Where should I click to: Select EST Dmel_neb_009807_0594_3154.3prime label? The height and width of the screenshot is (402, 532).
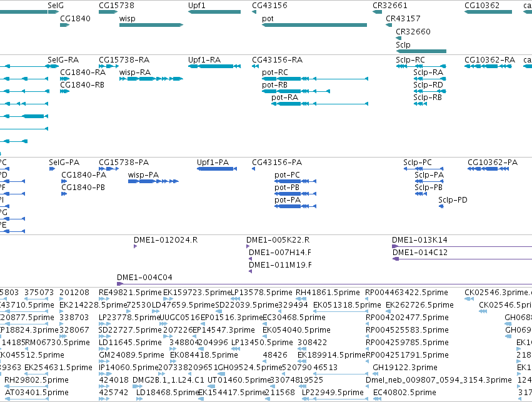[x=439, y=380]
